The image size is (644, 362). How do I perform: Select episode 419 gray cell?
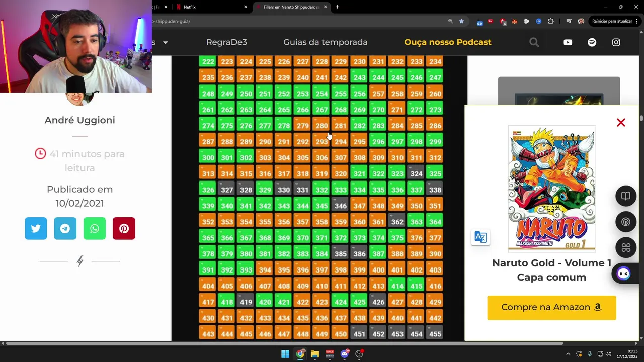coord(246,302)
